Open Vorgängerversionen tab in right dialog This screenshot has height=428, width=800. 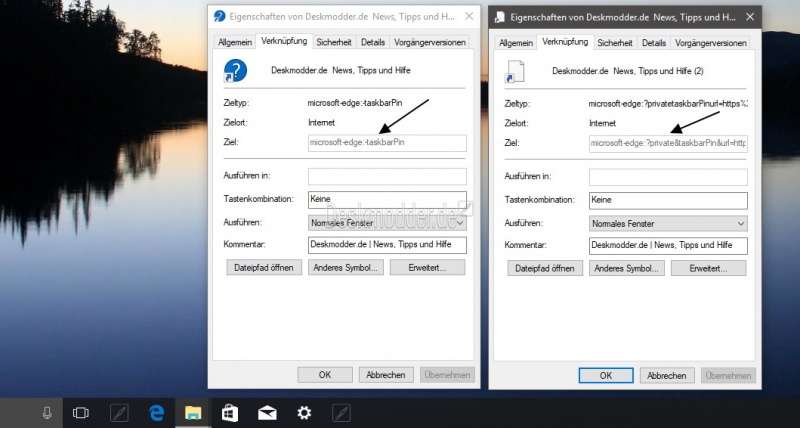point(711,43)
